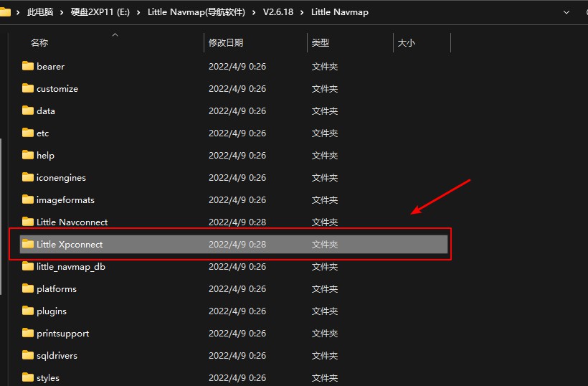Select the plugins folder name
This screenshot has height=386, width=588.
click(52, 311)
